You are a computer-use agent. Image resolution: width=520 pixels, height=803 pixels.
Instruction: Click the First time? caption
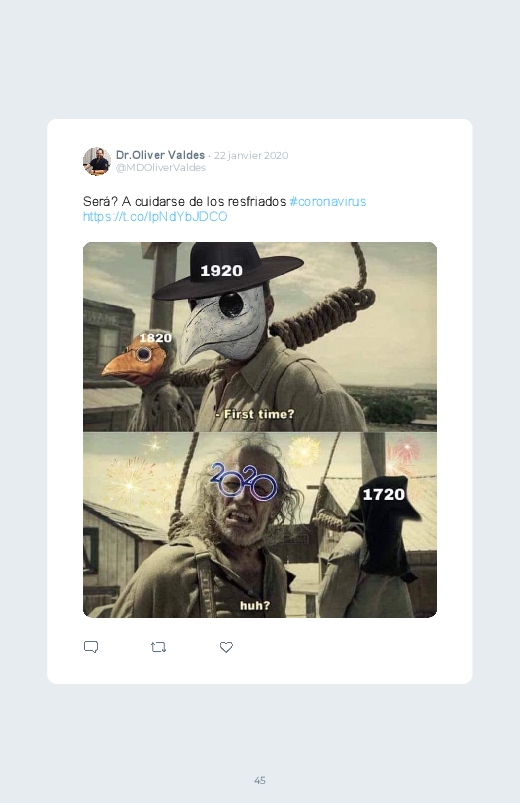click(x=255, y=414)
